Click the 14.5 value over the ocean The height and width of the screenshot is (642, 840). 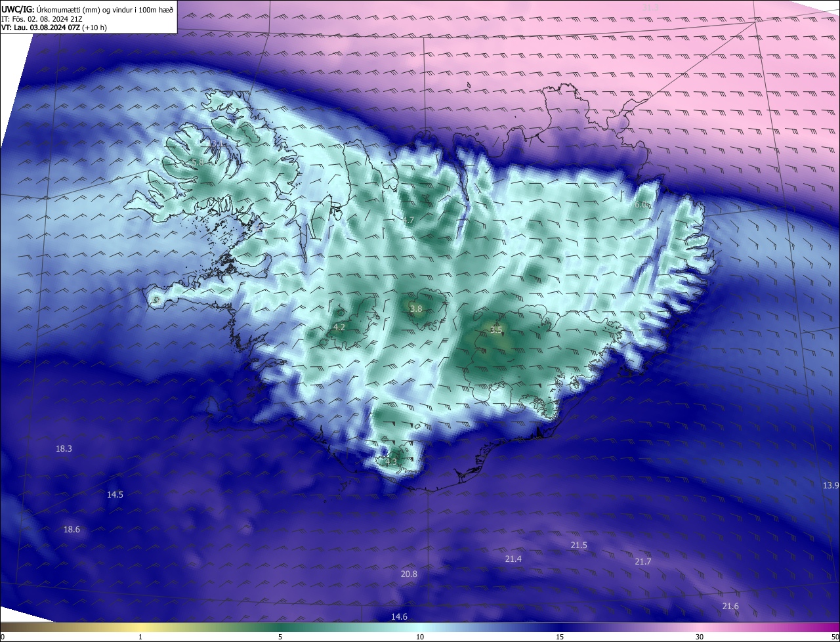click(115, 495)
